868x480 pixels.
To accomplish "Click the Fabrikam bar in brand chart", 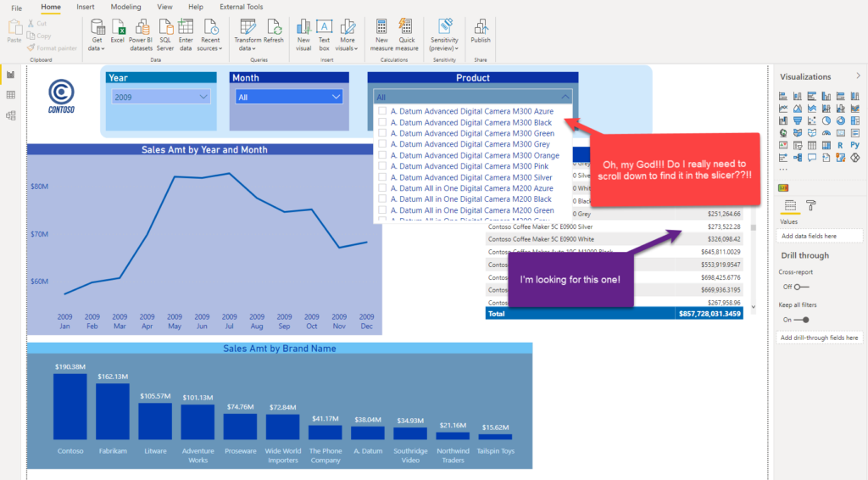I will [x=113, y=411].
